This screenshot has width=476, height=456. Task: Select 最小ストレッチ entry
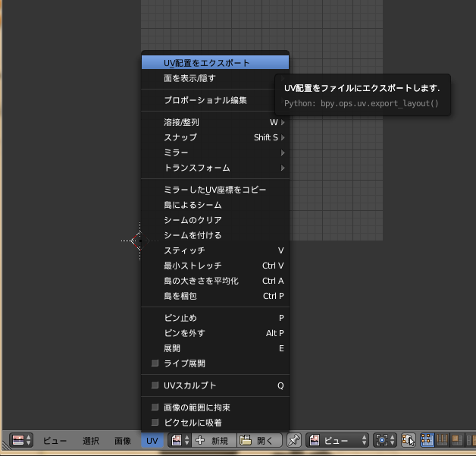click(x=215, y=266)
